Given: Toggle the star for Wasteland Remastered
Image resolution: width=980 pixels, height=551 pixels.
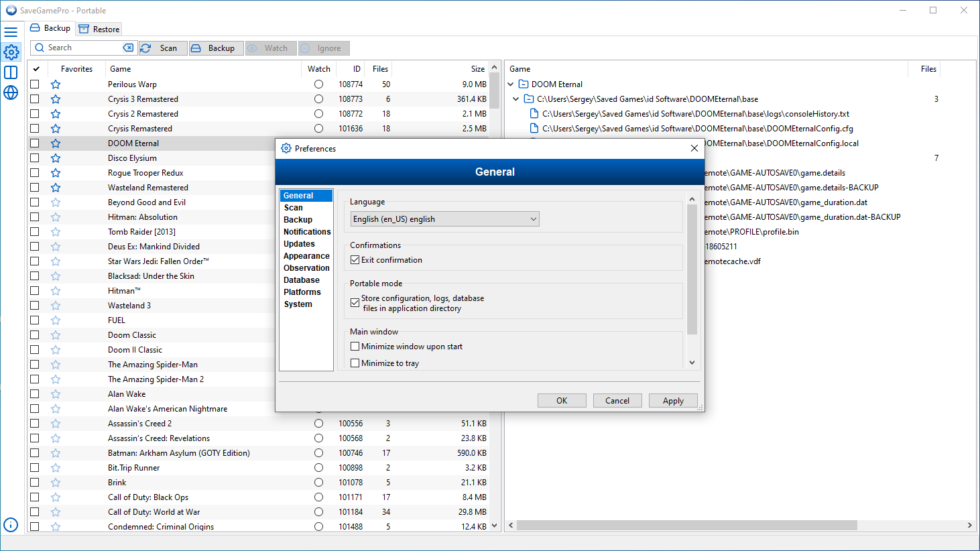Looking at the screenshot, I should tap(56, 188).
